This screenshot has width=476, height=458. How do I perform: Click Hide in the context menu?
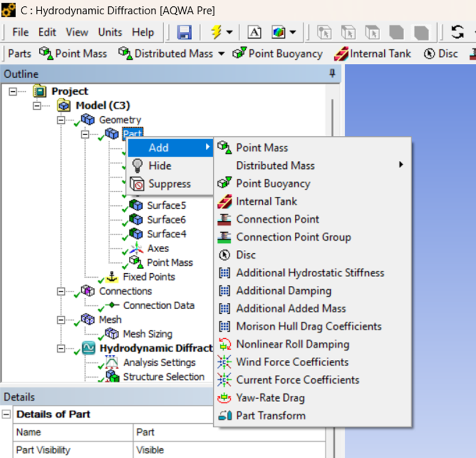click(x=170, y=166)
